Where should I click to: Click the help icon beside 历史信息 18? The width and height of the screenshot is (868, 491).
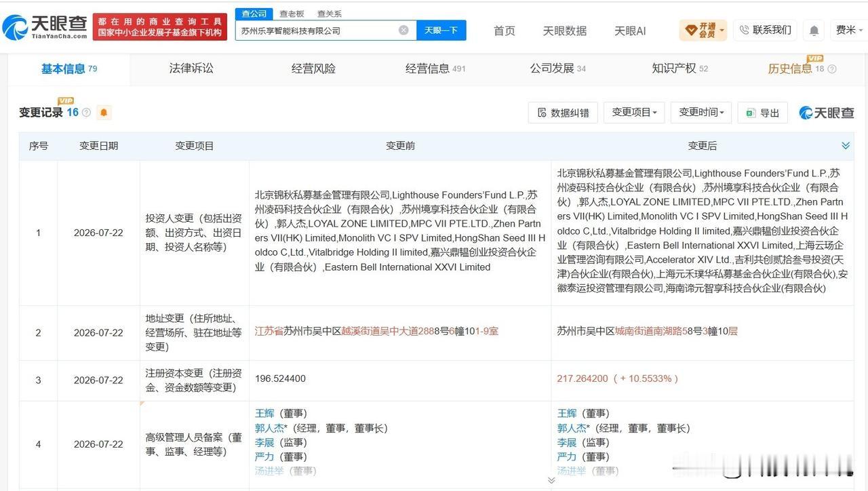pyautogui.click(x=832, y=69)
